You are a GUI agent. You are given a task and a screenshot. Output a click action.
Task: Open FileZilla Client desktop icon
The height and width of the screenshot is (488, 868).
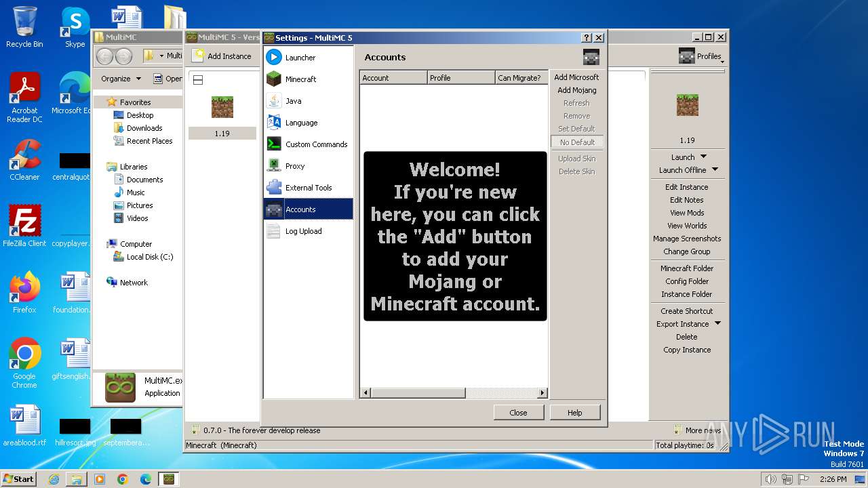pyautogui.click(x=24, y=226)
